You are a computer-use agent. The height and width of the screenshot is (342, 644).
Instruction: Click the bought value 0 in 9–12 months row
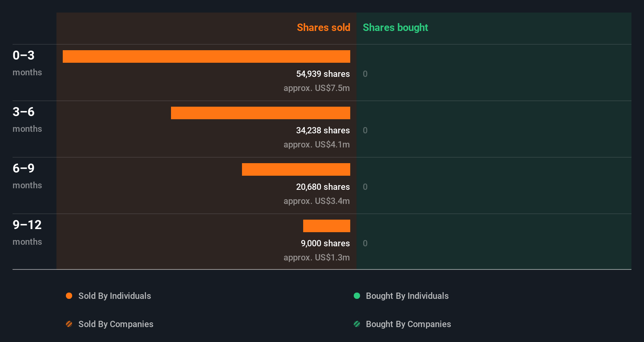pyautogui.click(x=365, y=243)
